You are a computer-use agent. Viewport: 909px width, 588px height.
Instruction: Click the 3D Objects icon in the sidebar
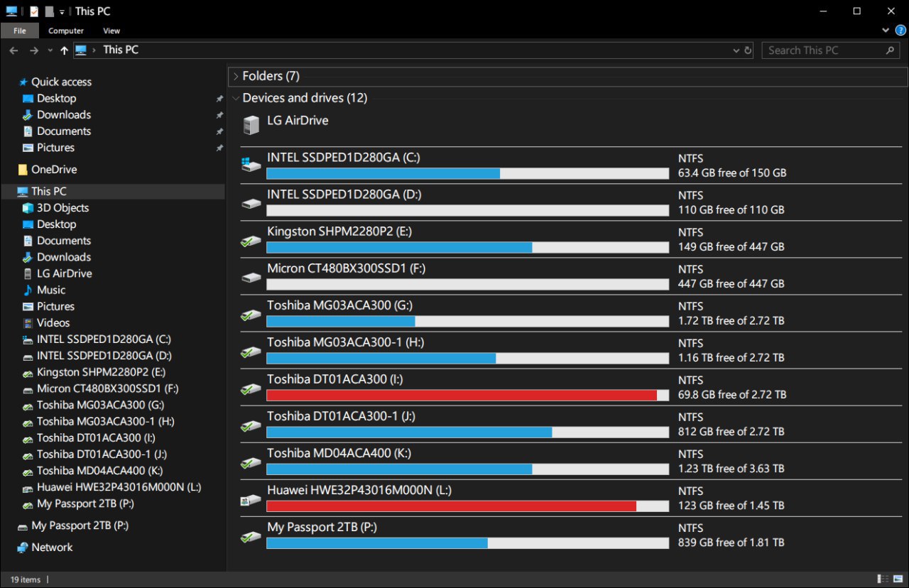click(28, 208)
